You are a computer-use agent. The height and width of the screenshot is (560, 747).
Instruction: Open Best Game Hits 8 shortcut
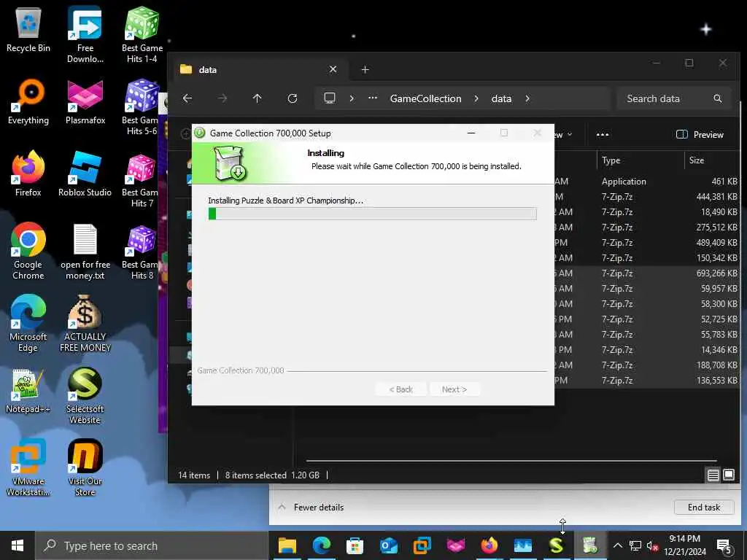point(141,252)
